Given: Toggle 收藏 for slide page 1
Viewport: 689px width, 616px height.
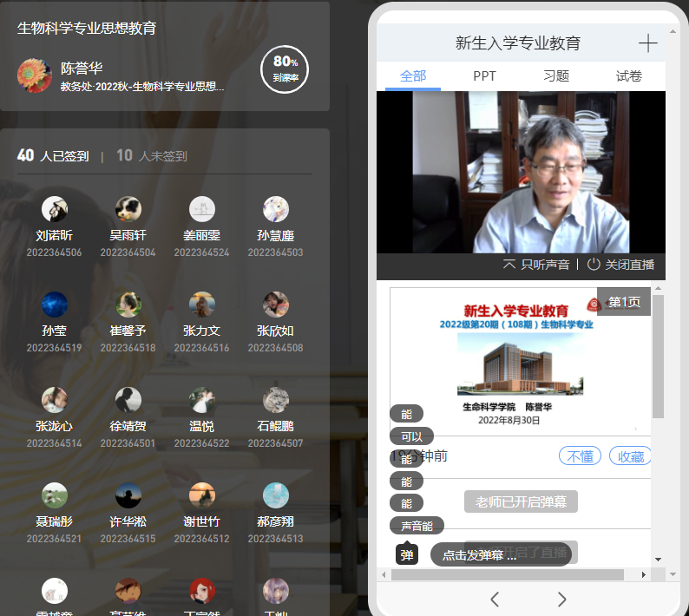Looking at the screenshot, I should [x=630, y=455].
